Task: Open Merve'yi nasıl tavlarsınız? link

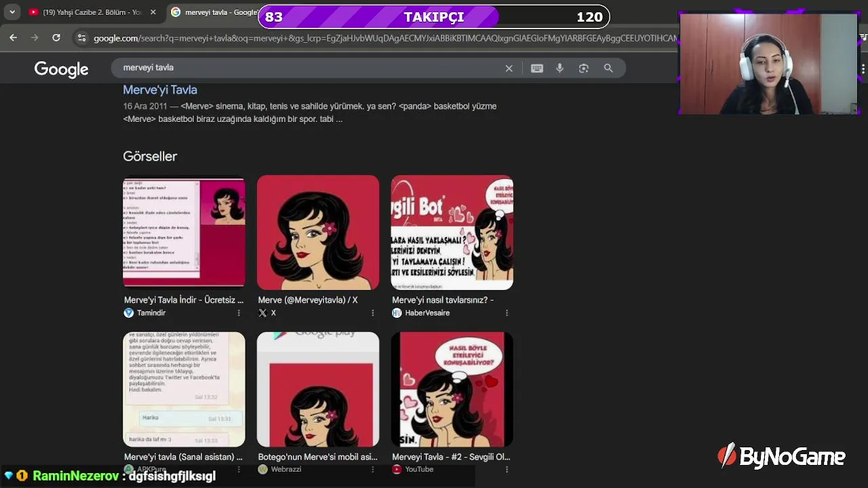Action: point(443,300)
